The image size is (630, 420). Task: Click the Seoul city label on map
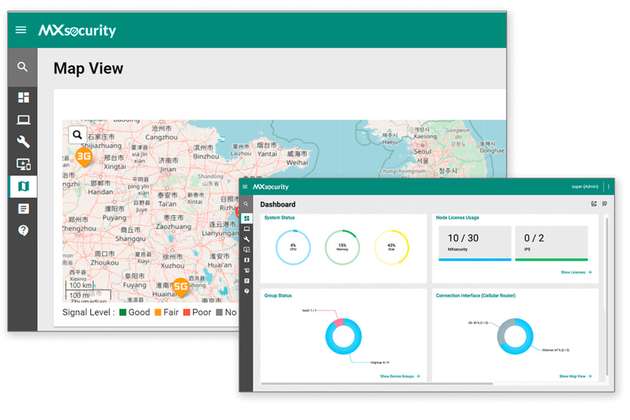pyautogui.click(x=423, y=152)
